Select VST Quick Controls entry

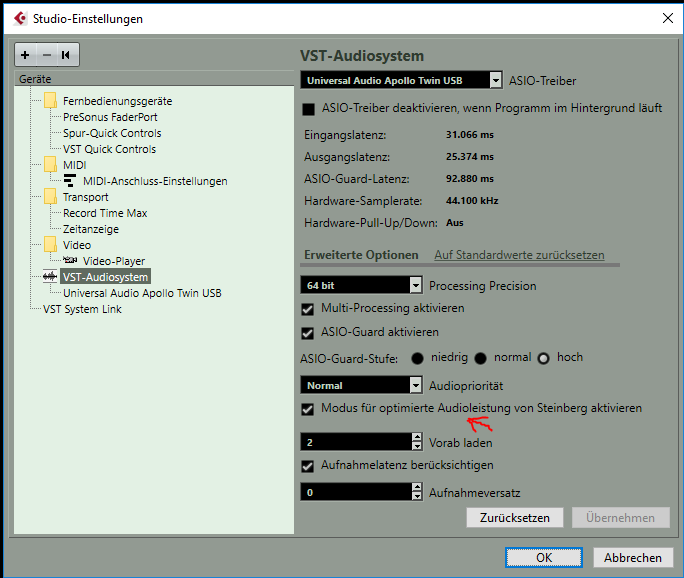pos(109,149)
